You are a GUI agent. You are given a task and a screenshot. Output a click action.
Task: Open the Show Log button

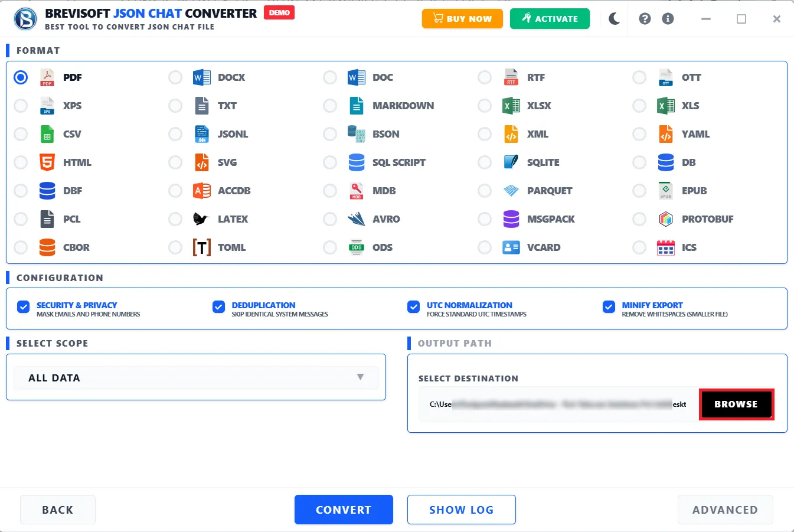[x=462, y=510]
